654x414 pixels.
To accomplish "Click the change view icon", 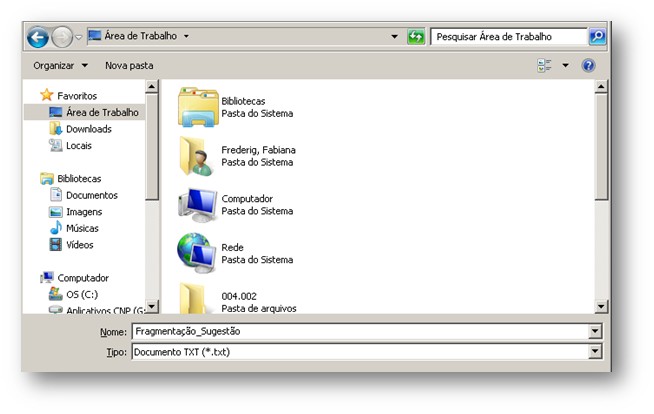I will tap(544, 65).
